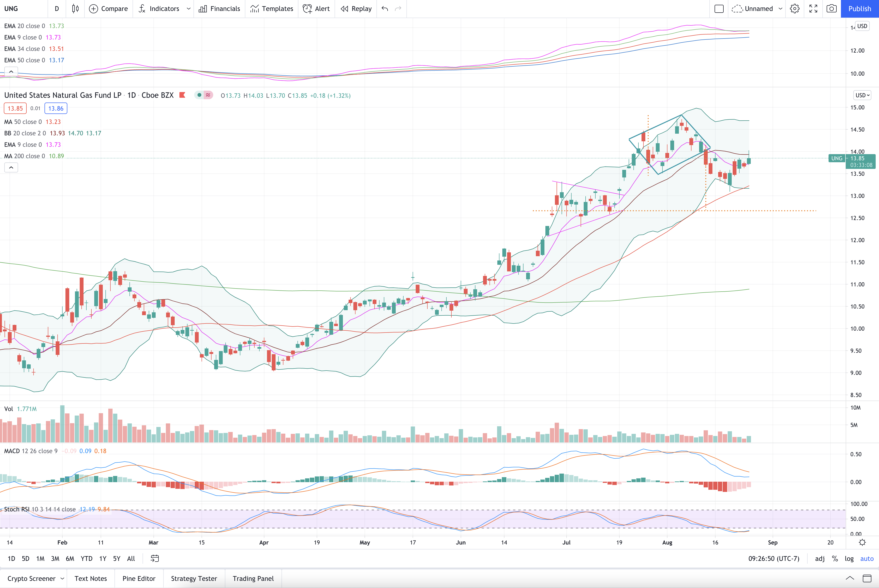Select the 6M time range
879x588 pixels.
point(70,559)
